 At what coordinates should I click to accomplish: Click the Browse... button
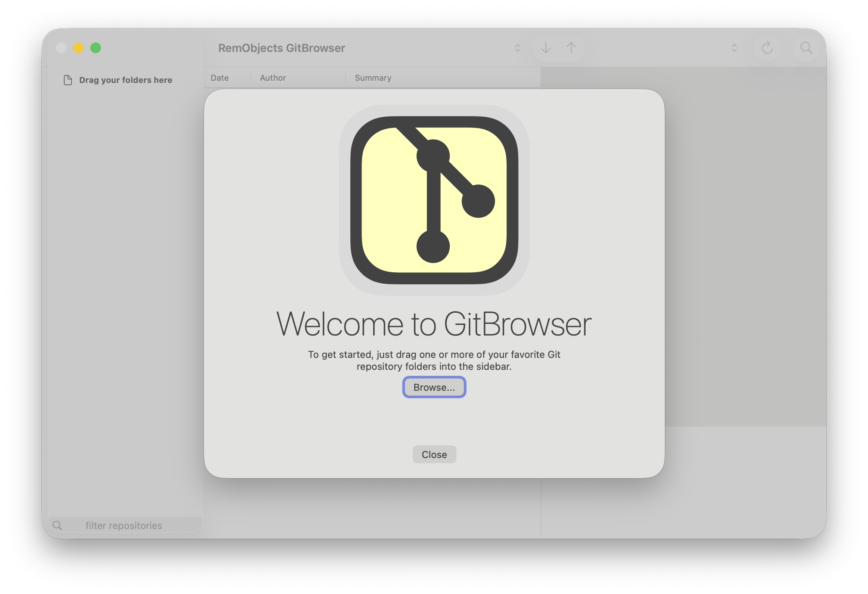click(x=434, y=387)
